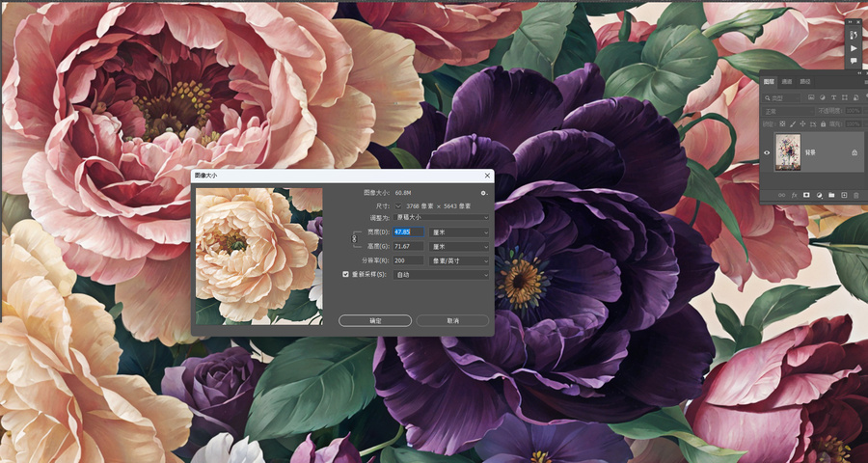Create new fill or adjustment layer icon
The width and height of the screenshot is (868, 463).
point(819,195)
